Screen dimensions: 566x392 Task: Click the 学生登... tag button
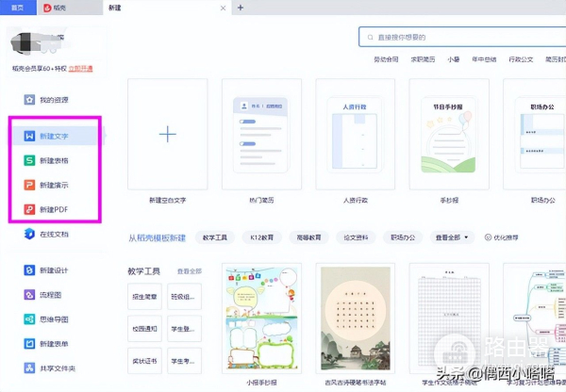click(x=184, y=329)
